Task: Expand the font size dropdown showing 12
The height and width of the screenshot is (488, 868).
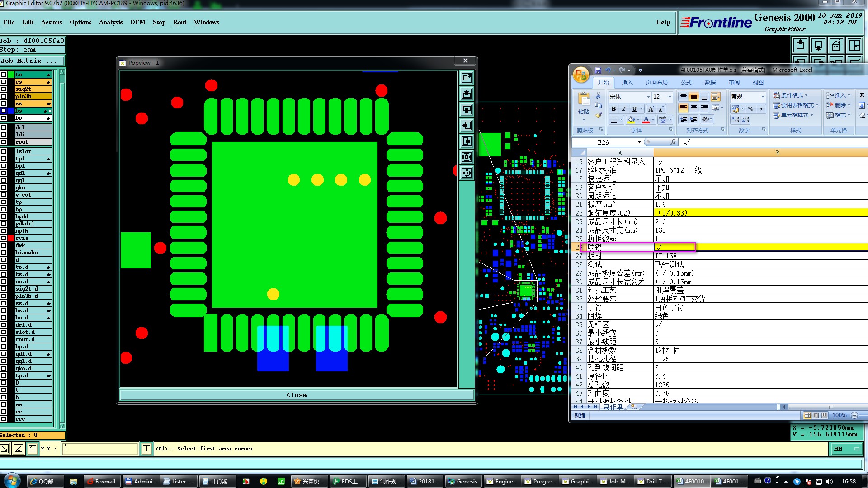Action: point(670,97)
